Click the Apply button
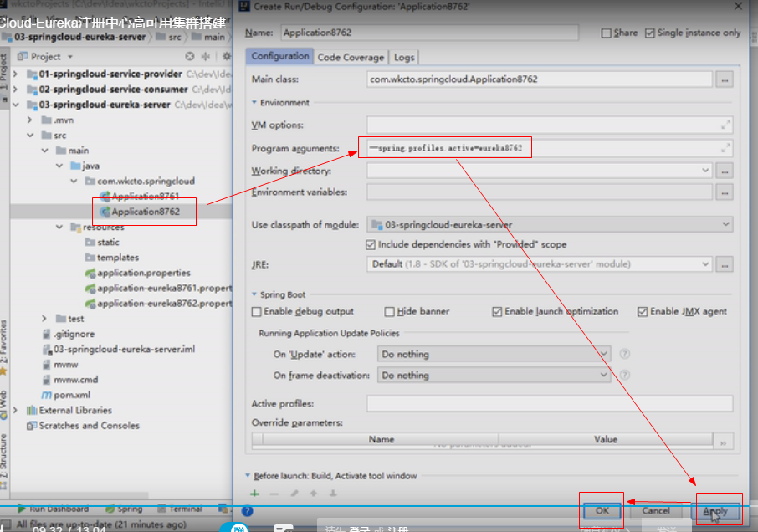Viewport: 758px width, 532px height. click(x=715, y=511)
